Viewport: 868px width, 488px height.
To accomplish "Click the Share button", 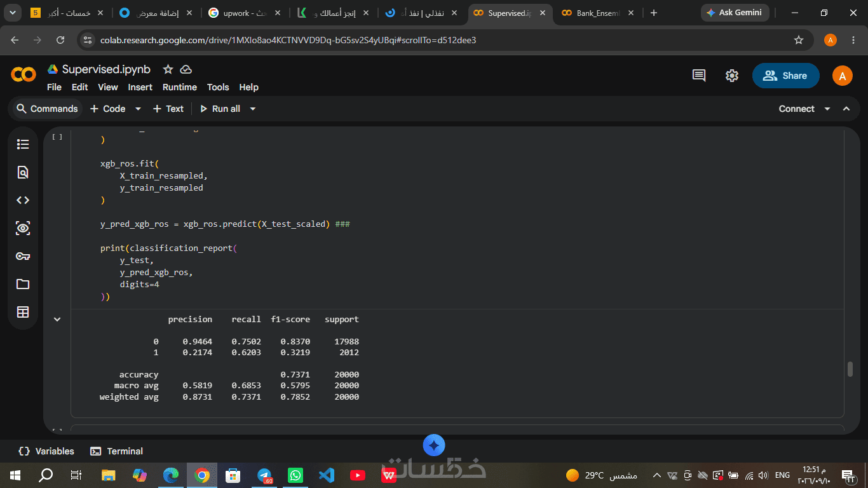I will [x=786, y=76].
